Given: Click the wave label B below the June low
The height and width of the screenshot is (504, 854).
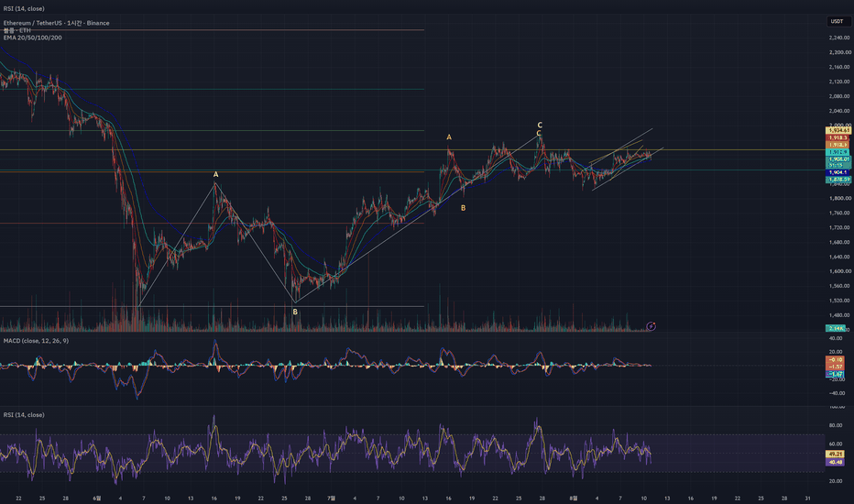Looking at the screenshot, I should point(295,312).
